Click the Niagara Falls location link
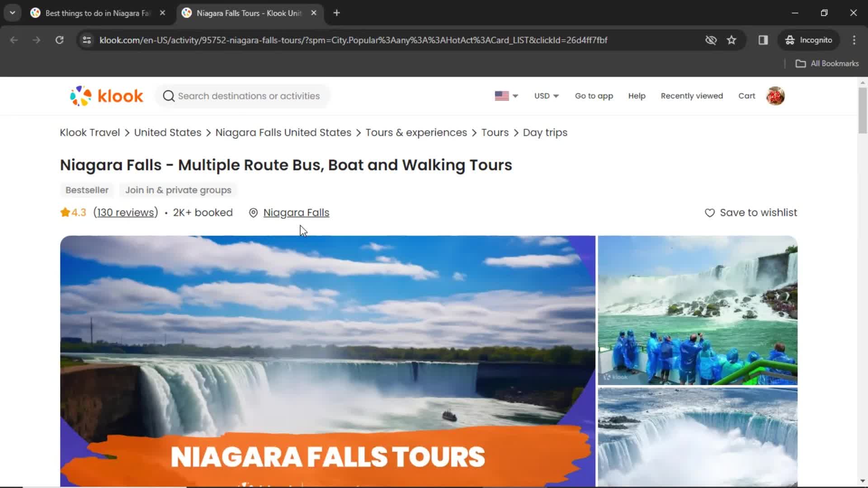The height and width of the screenshot is (488, 868). pyautogui.click(x=296, y=213)
